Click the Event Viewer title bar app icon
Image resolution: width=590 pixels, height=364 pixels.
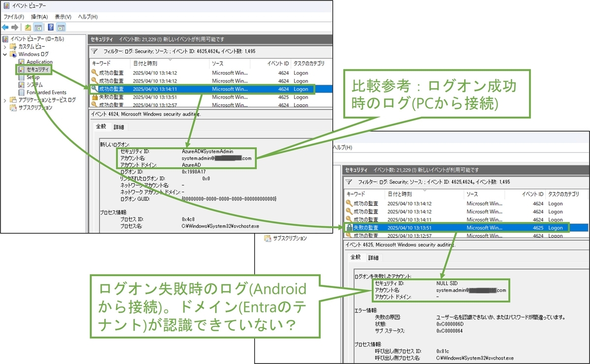click(x=5, y=6)
